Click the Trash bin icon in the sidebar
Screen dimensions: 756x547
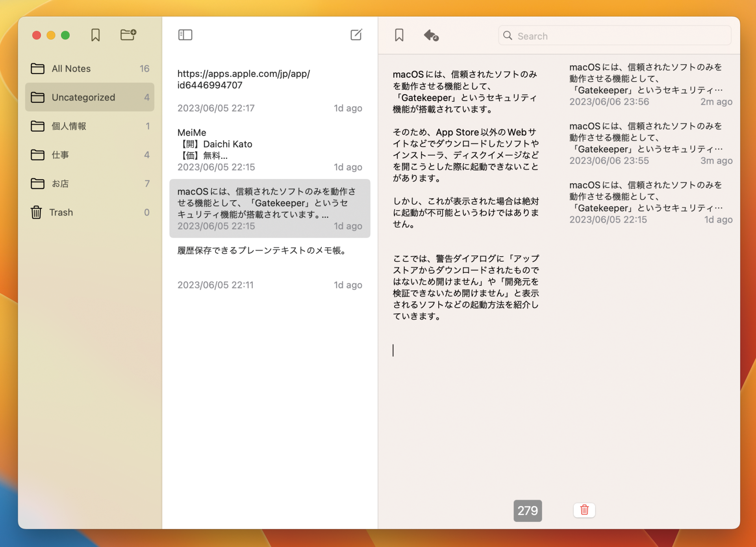pos(36,212)
